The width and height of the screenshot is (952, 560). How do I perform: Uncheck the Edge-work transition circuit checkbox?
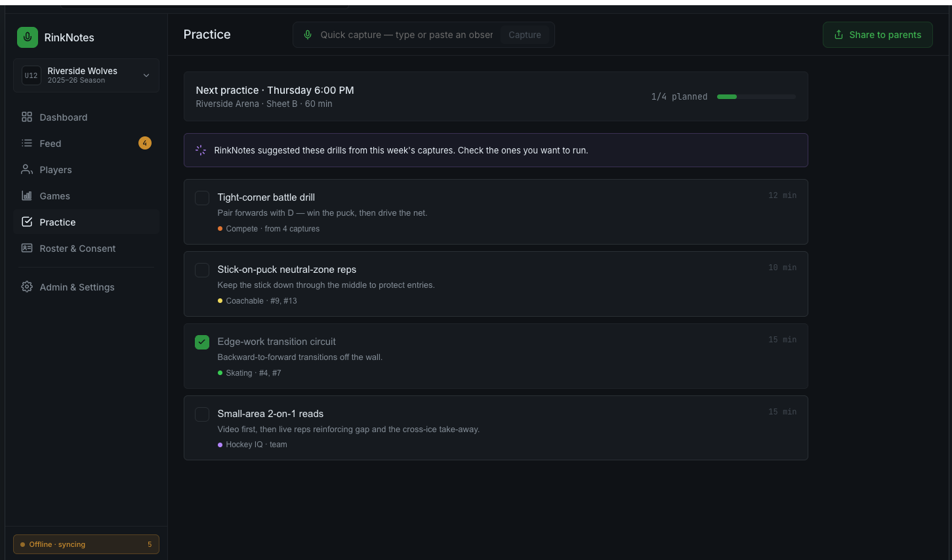(x=202, y=342)
